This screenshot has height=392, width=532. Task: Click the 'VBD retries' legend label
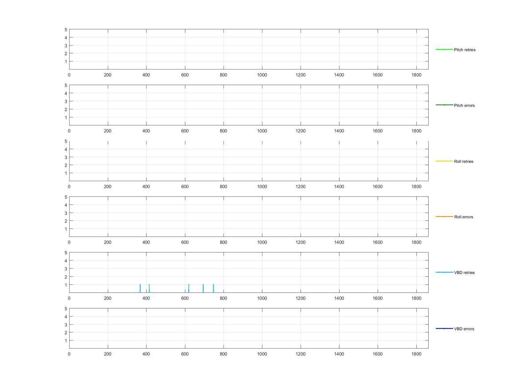[464, 273]
